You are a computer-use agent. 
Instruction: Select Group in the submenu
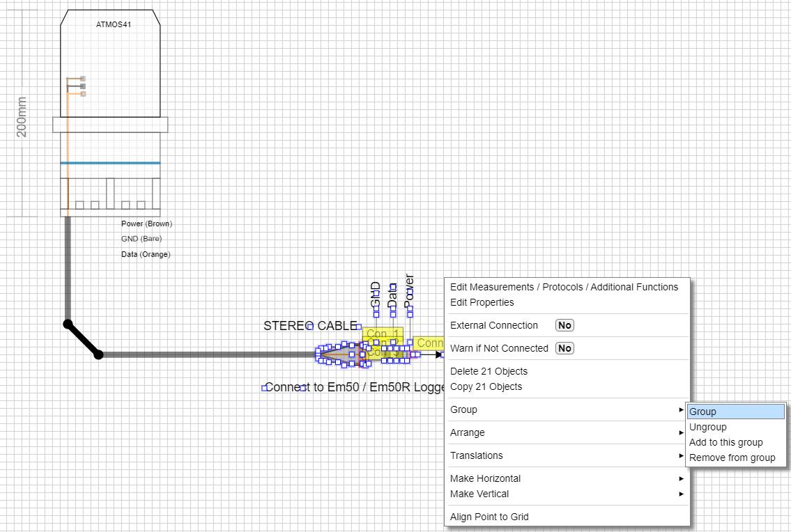(702, 412)
